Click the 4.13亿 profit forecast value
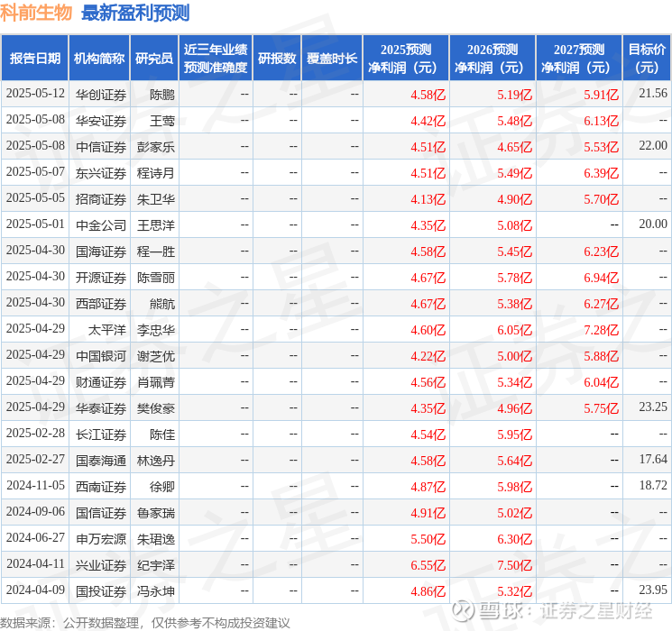 [428, 199]
